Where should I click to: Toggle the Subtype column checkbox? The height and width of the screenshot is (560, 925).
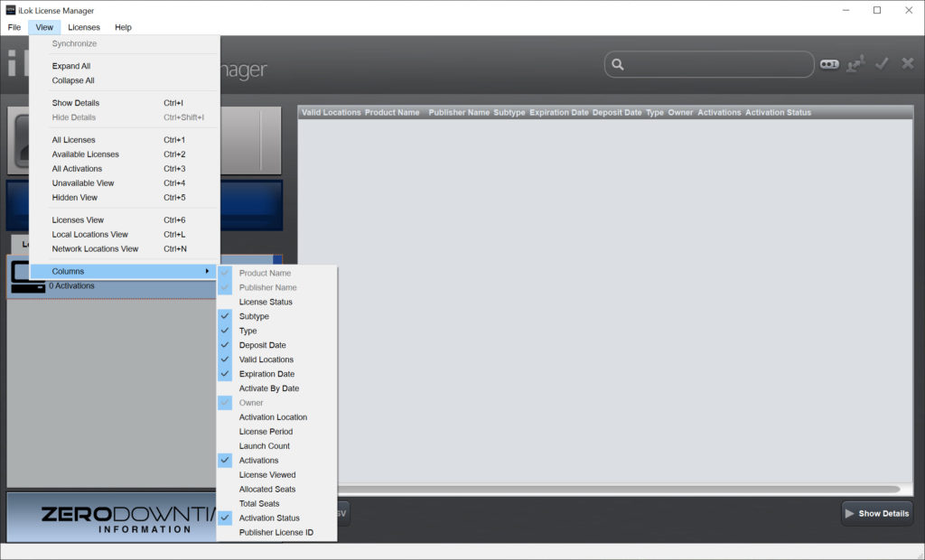(225, 316)
